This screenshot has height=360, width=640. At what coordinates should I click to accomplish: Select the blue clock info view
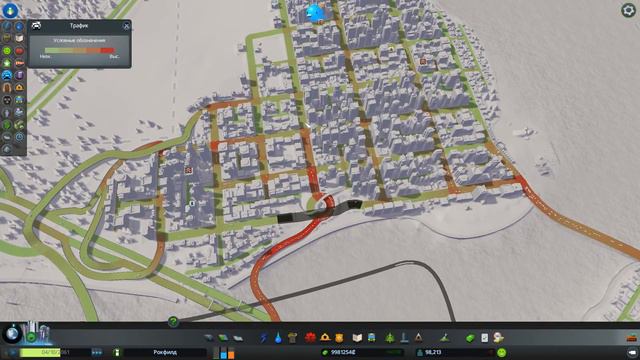[x=19, y=137]
